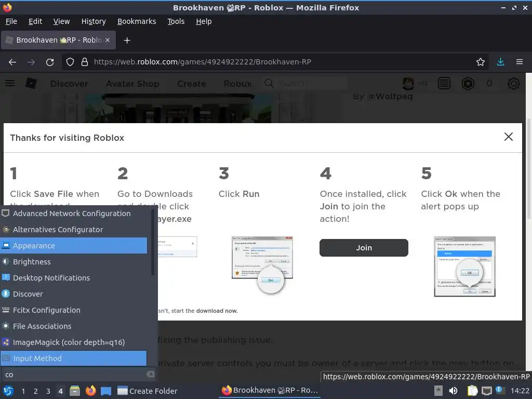Open the View menu
The image size is (532, 399).
click(x=61, y=21)
